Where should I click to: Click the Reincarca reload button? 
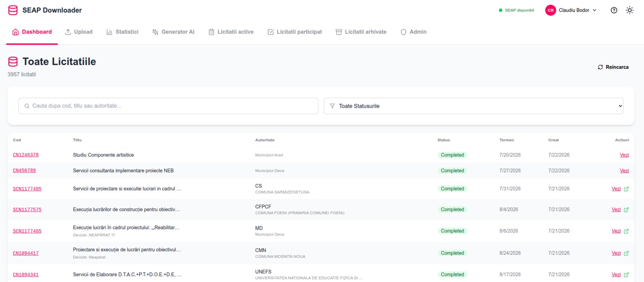coord(613,67)
